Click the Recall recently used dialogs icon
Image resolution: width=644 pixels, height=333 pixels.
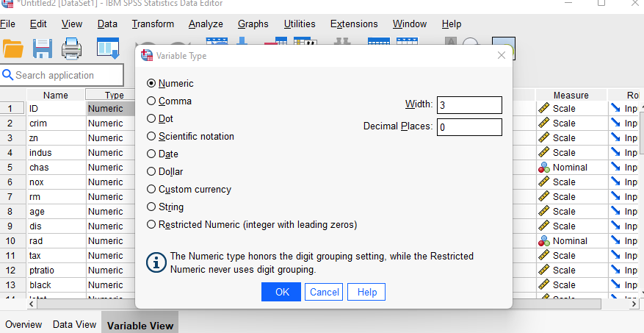click(108, 49)
